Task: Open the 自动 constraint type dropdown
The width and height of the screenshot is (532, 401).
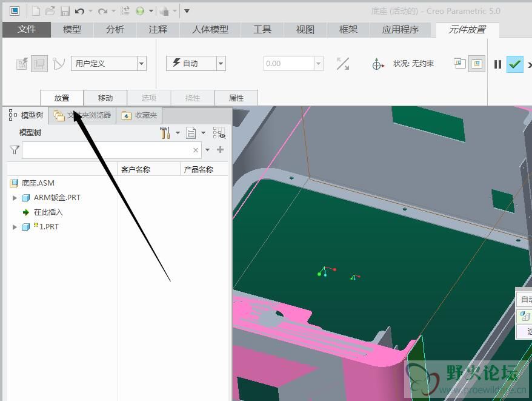Action: 221,64
